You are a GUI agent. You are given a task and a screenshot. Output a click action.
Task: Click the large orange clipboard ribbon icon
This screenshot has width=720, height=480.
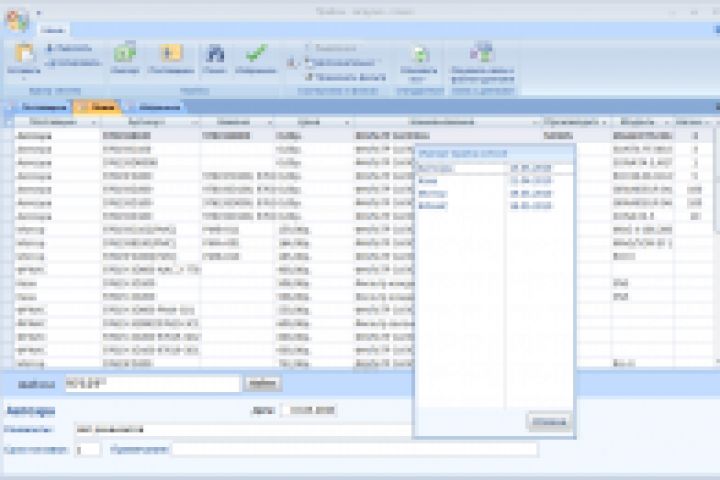click(x=24, y=53)
